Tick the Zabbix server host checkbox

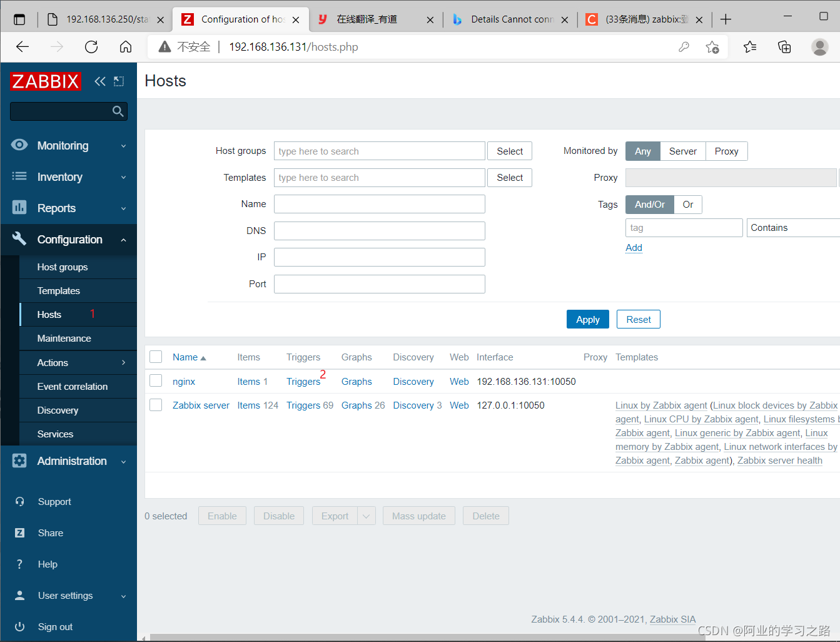[x=156, y=405]
